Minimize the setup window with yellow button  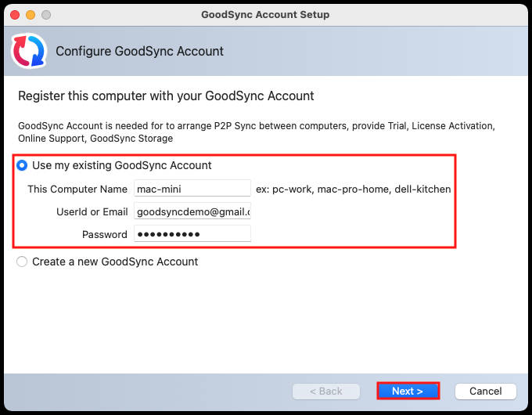(x=31, y=15)
